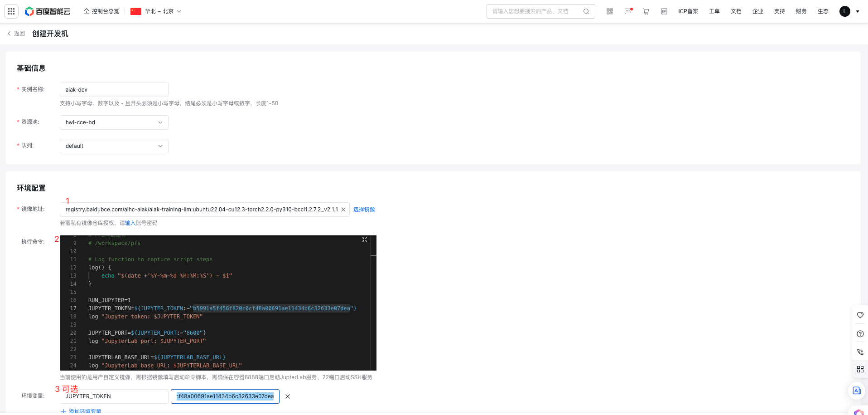
Task: Open the product grid menu icon
Action: pos(11,11)
